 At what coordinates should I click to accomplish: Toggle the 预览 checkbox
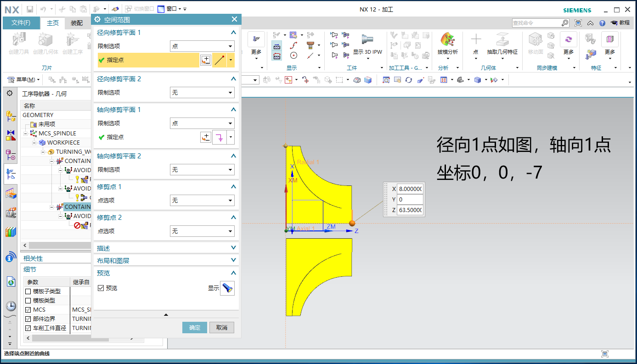click(101, 288)
